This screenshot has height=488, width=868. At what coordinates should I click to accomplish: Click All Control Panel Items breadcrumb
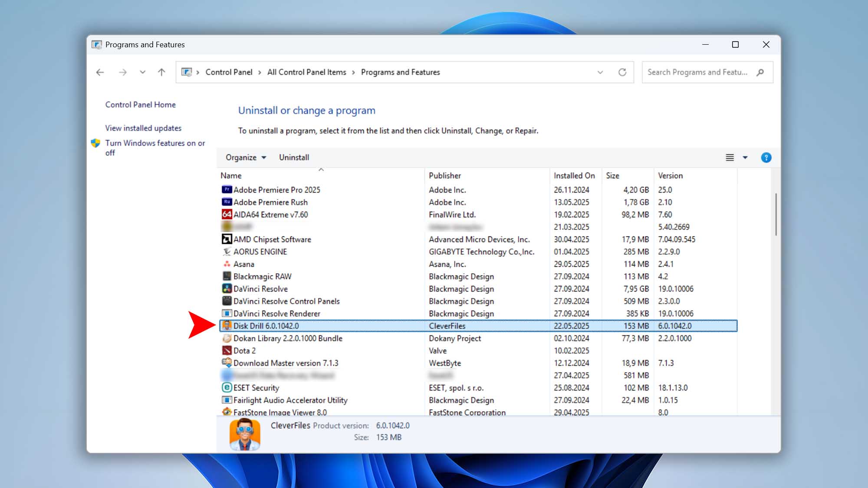click(306, 72)
